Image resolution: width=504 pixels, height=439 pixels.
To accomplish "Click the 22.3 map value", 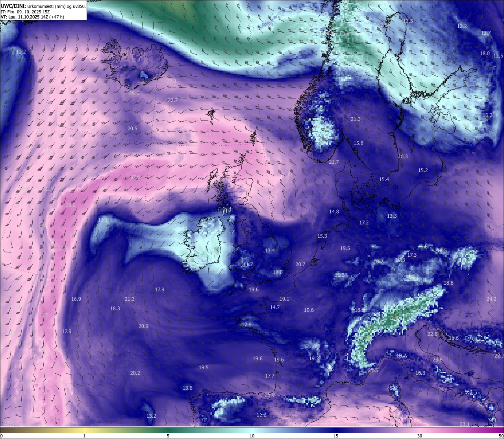I will [x=499, y=356].
